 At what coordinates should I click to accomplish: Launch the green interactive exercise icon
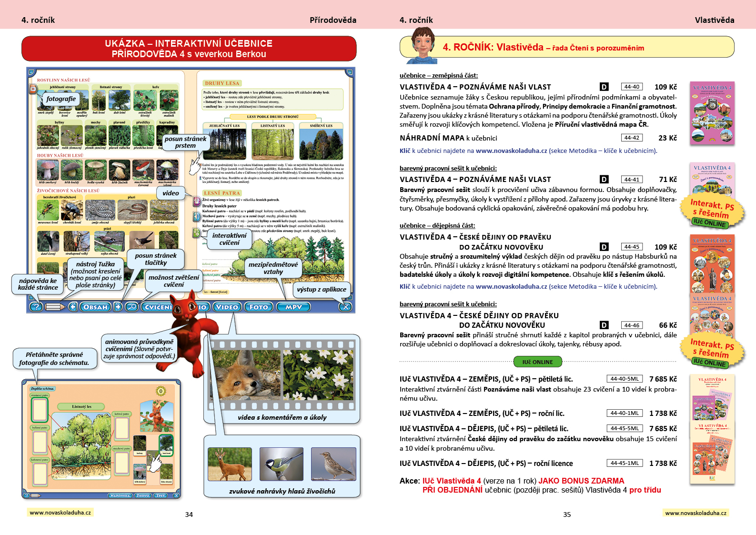pos(196,232)
